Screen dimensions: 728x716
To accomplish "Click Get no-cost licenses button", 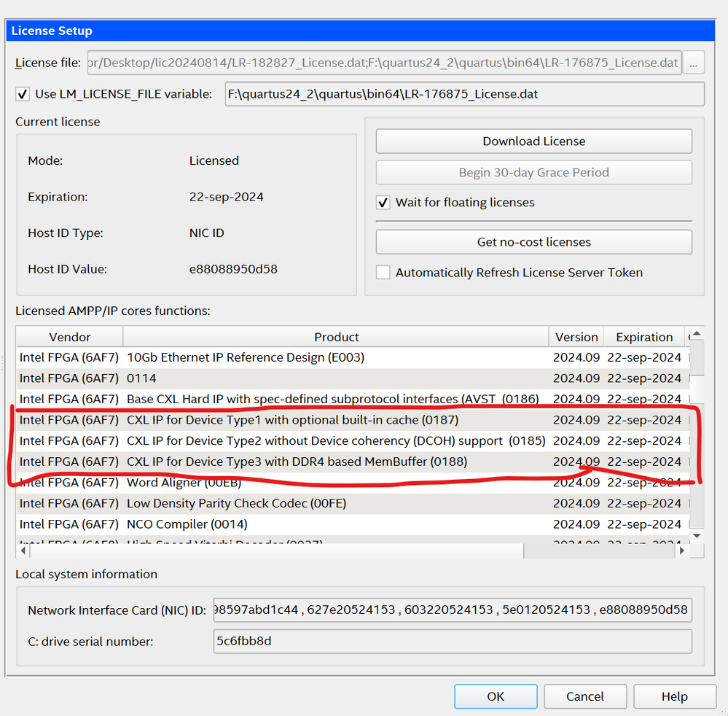I will (534, 242).
